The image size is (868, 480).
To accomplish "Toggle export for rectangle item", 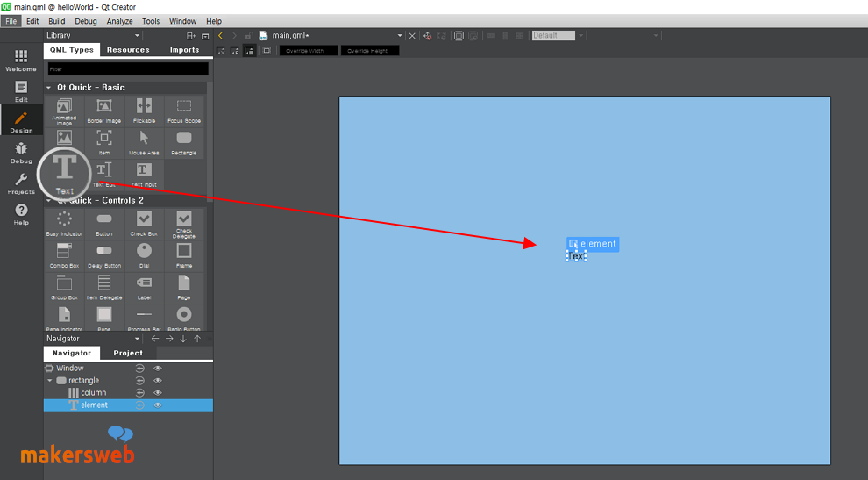I will pyautogui.click(x=140, y=380).
